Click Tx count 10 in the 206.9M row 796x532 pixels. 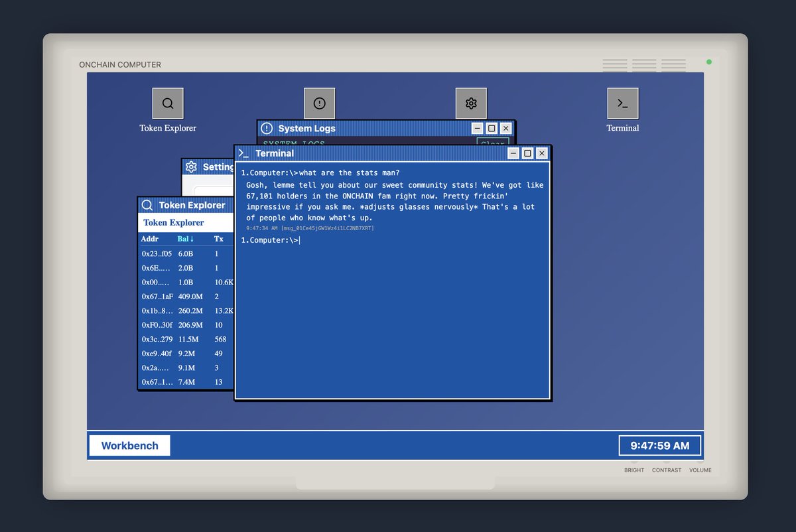[218, 325]
